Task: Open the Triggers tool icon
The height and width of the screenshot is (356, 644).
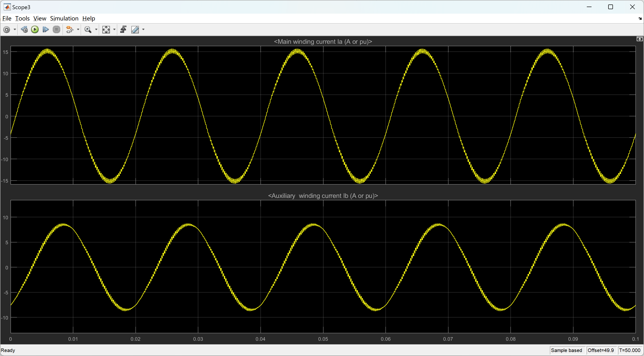Action: pyautogui.click(x=123, y=30)
